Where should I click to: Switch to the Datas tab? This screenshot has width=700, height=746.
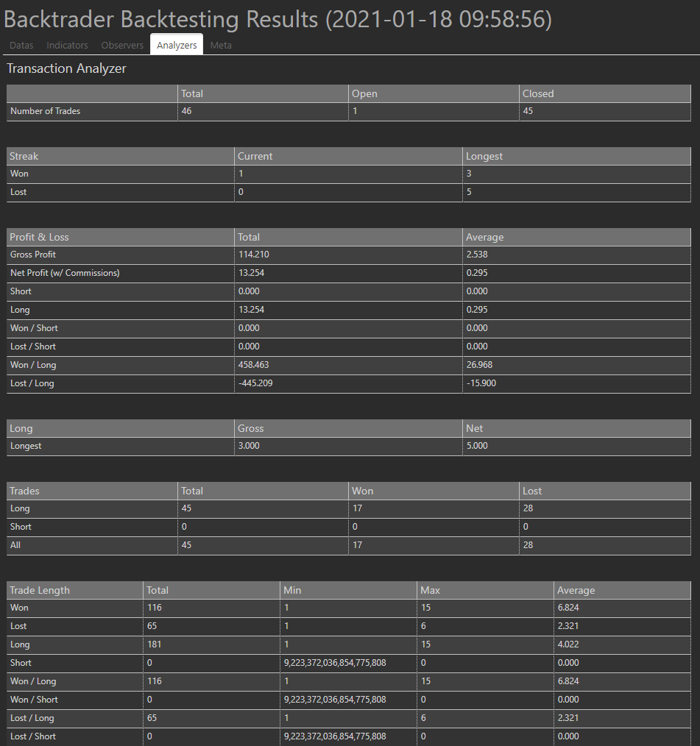tap(21, 45)
